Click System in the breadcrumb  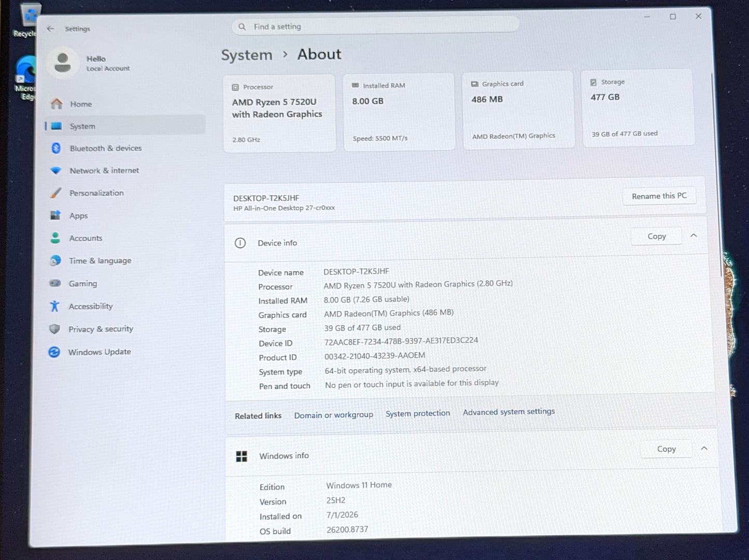point(247,55)
